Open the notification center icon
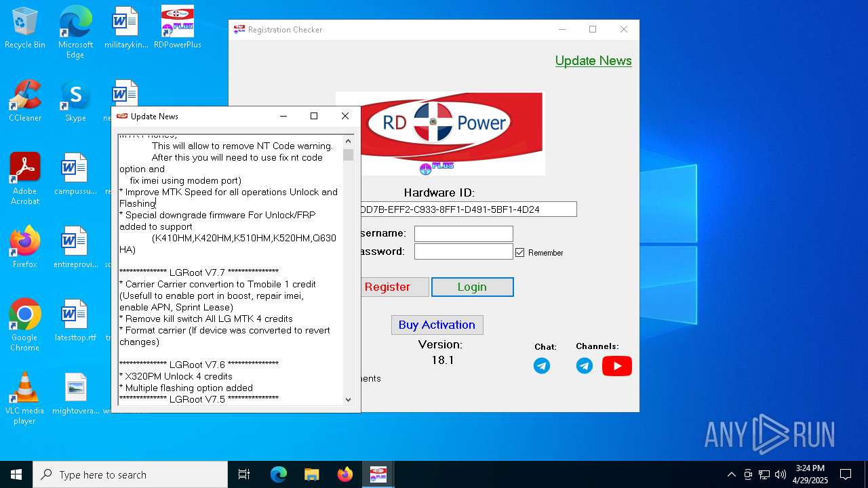The height and width of the screenshot is (488, 868). point(846,474)
